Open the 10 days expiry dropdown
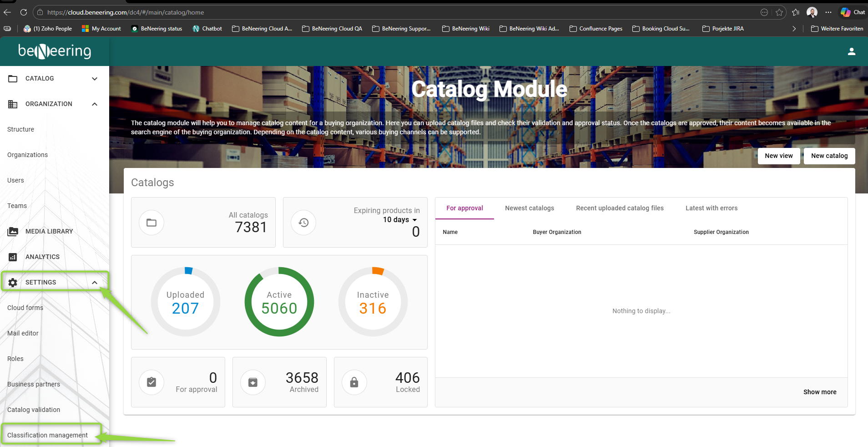 point(400,220)
